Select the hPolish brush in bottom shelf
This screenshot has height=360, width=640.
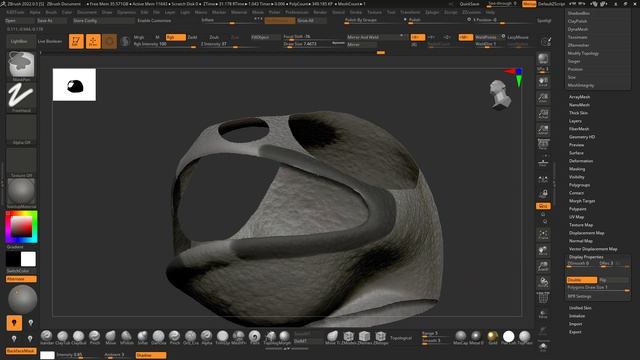coord(127,337)
